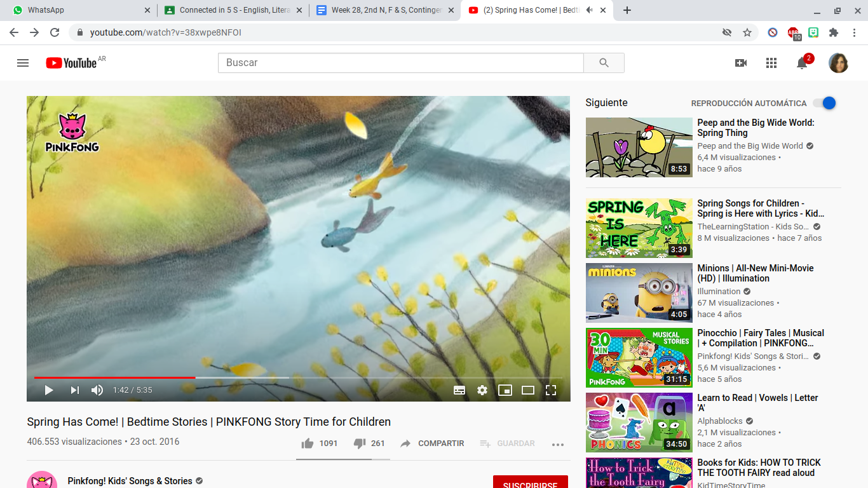Click the Alphablocks channel name

tap(719, 421)
